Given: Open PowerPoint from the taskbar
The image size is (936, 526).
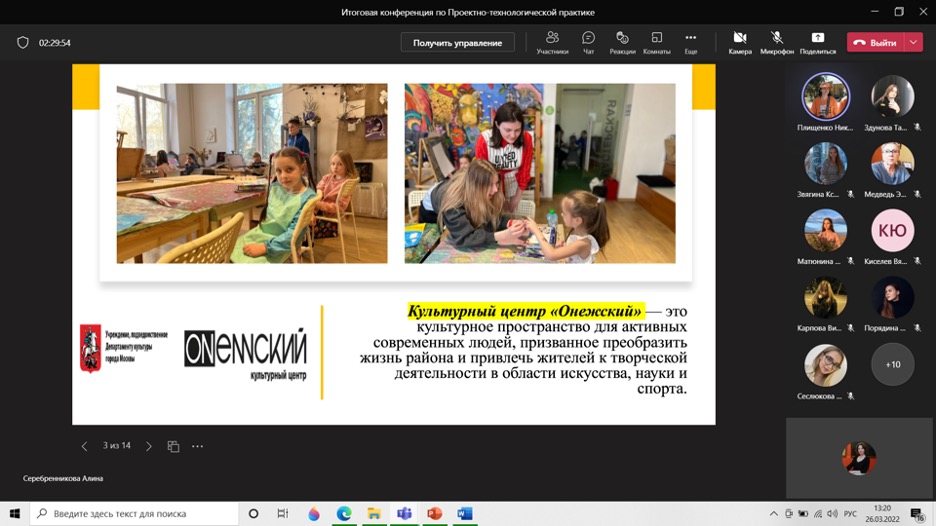Looking at the screenshot, I should pos(434,513).
